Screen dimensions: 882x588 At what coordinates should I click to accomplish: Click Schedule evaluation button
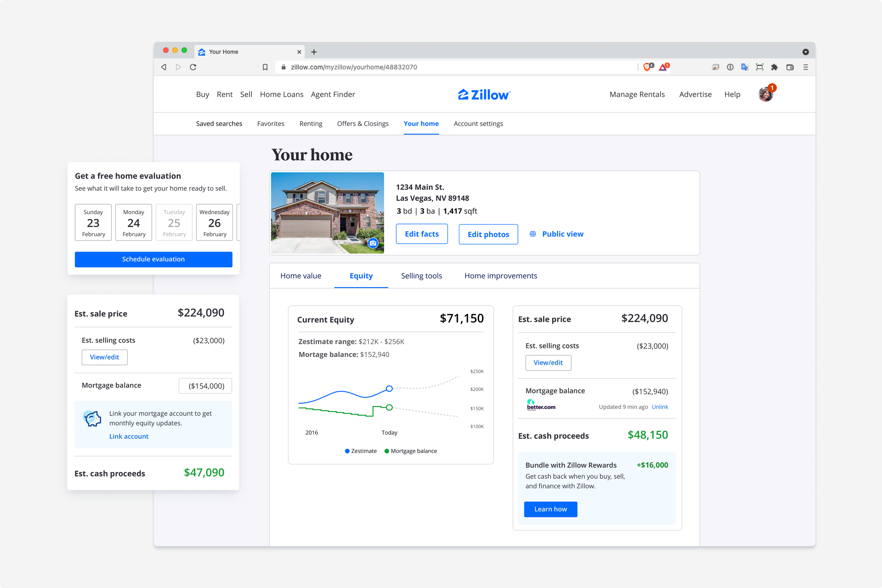[153, 259]
